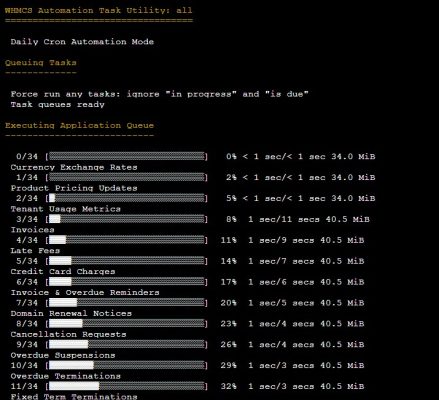The height and width of the screenshot is (400, 439).
Task: Click the '29%' percentage value
Action: pyautogui.click(x=229, y=366)
